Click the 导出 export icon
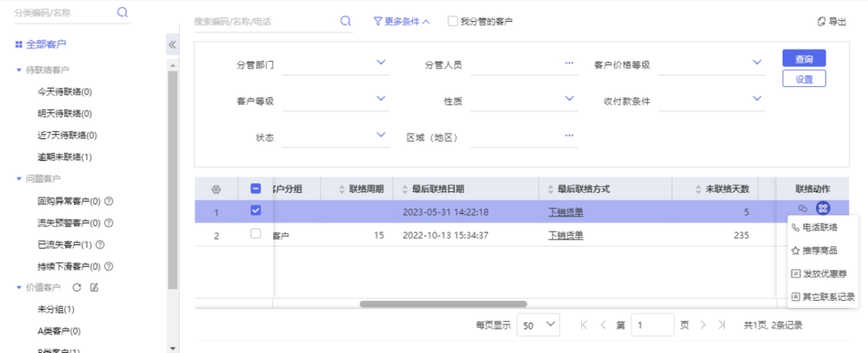Screen dimensions: 868x353 821,22
